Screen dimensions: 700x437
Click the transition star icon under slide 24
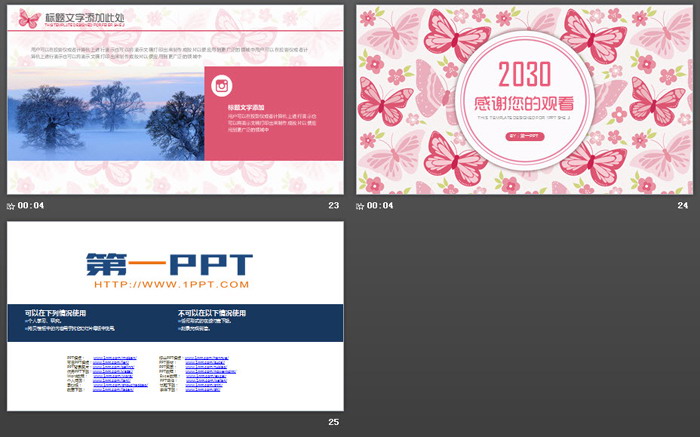tap(360, 206)
